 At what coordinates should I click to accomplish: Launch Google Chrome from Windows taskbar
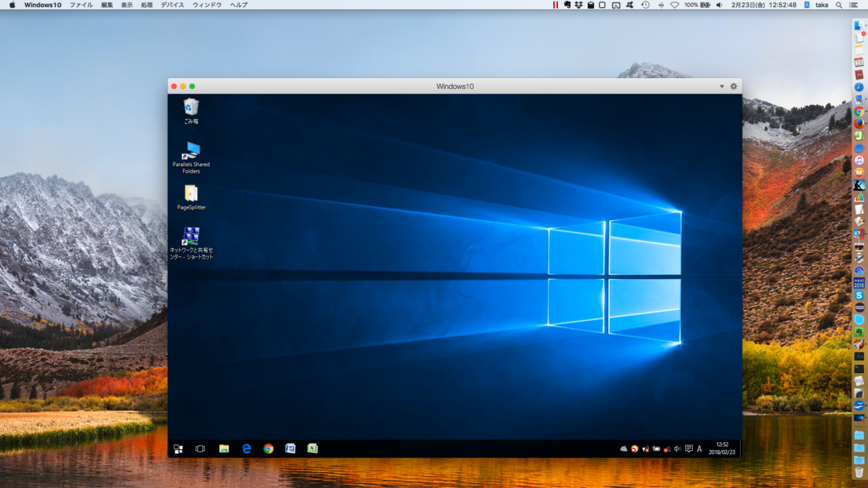click(x=268, y=449)
